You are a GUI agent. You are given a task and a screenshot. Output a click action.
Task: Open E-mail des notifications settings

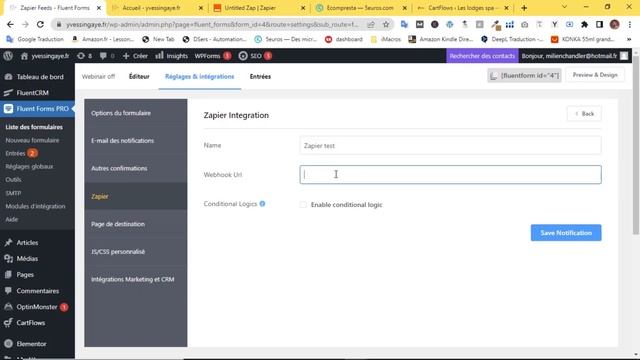(x=136, y=140)
